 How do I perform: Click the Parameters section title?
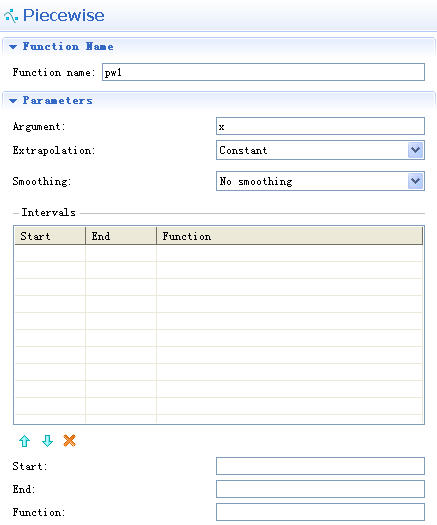(x=57, y=100)
